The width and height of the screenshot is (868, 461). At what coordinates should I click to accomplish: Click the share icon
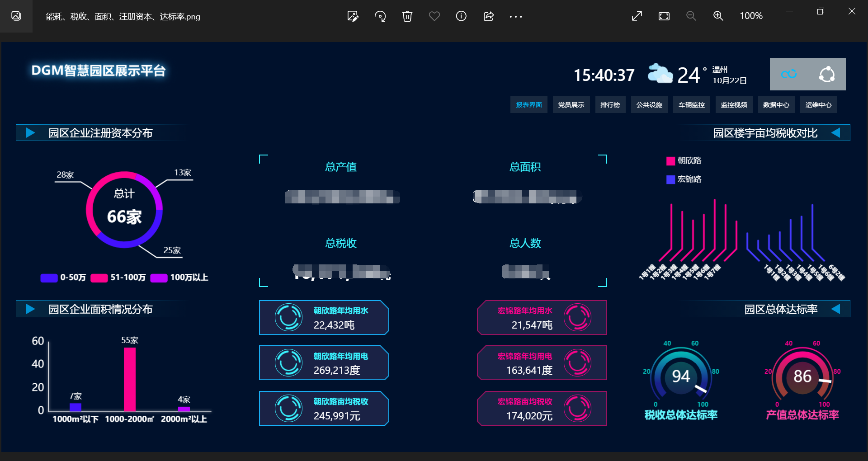(488, 16)
